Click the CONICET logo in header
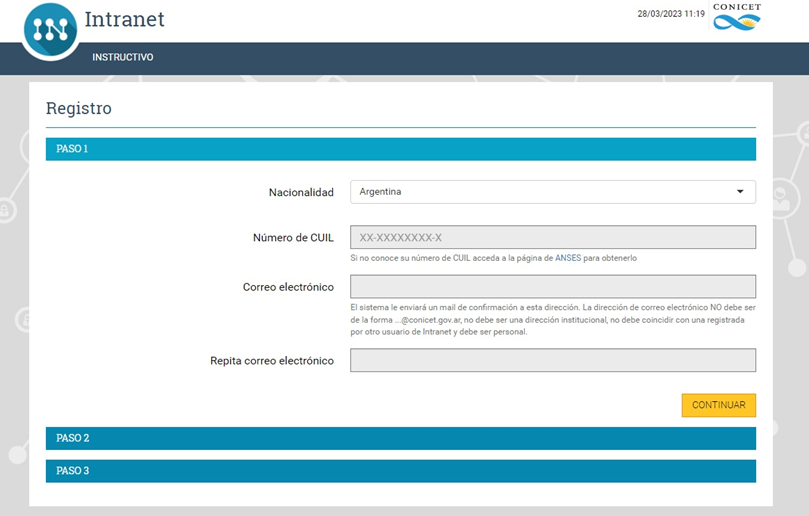The image size is (809, 516). (x=736, y=17)
